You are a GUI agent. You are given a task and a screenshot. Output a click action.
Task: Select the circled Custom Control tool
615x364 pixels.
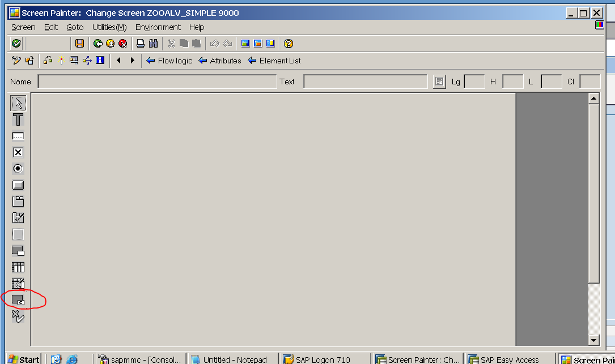pos(19,299)
